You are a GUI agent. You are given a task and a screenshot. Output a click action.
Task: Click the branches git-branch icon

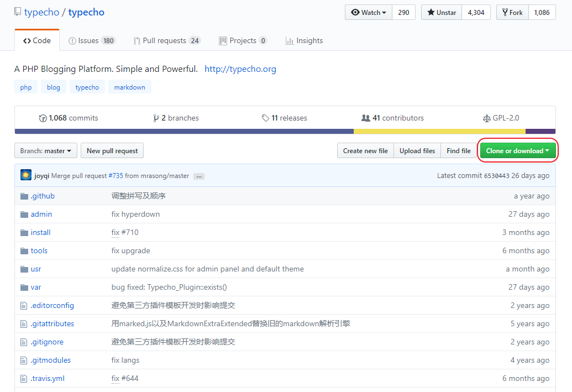pos(156,118)
